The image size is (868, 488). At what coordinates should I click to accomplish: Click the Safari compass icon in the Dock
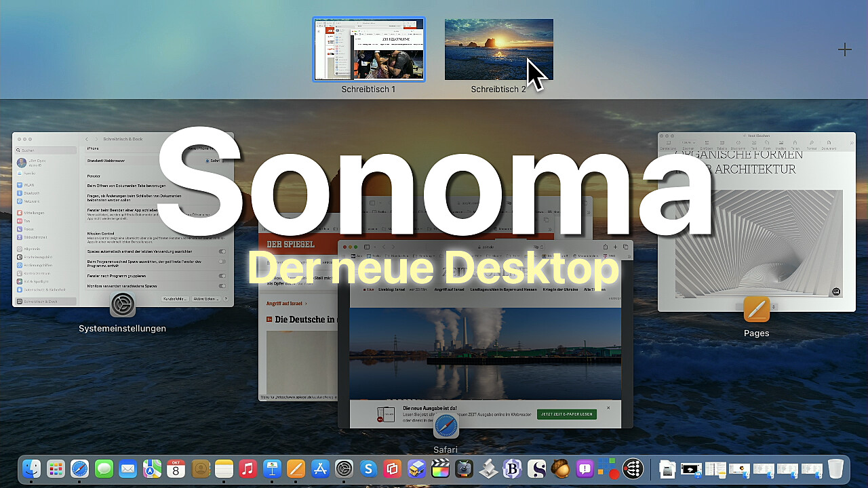(x=79, y=468)
